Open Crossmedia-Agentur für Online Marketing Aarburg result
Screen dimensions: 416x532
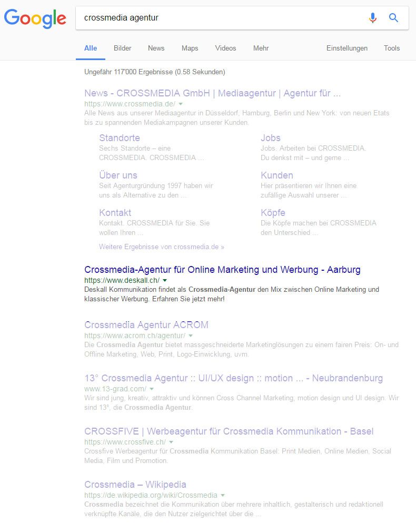[x=222, y=269]
